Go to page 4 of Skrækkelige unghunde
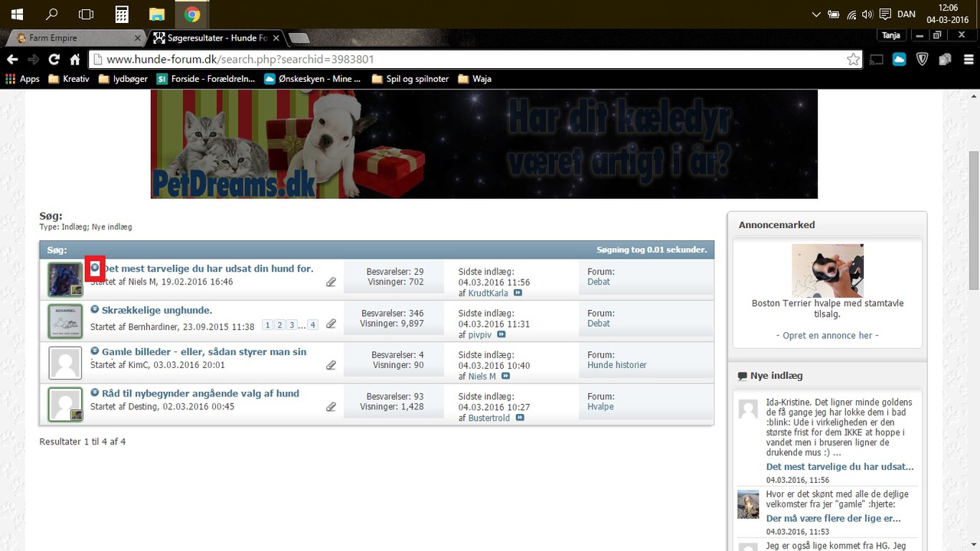 [x=312, y=325]
